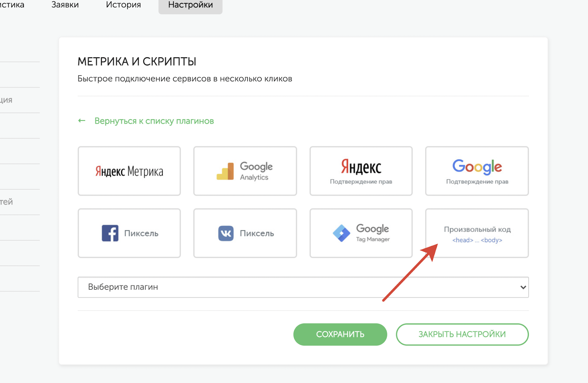Click the Произвольный код head/body tile

pos(477,233)
